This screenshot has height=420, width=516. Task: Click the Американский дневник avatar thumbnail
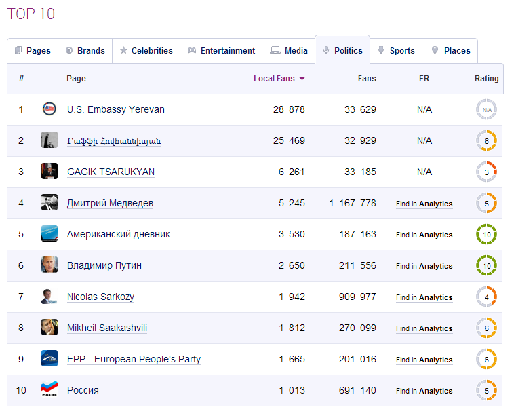49,233
